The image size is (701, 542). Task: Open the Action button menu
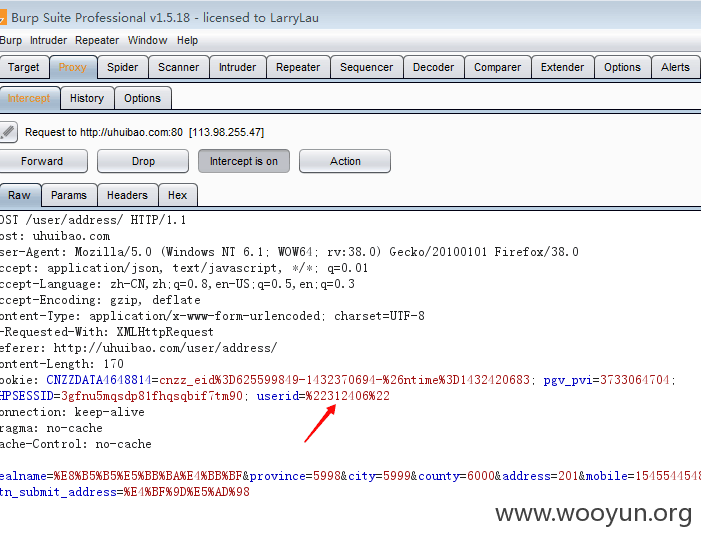345,161
